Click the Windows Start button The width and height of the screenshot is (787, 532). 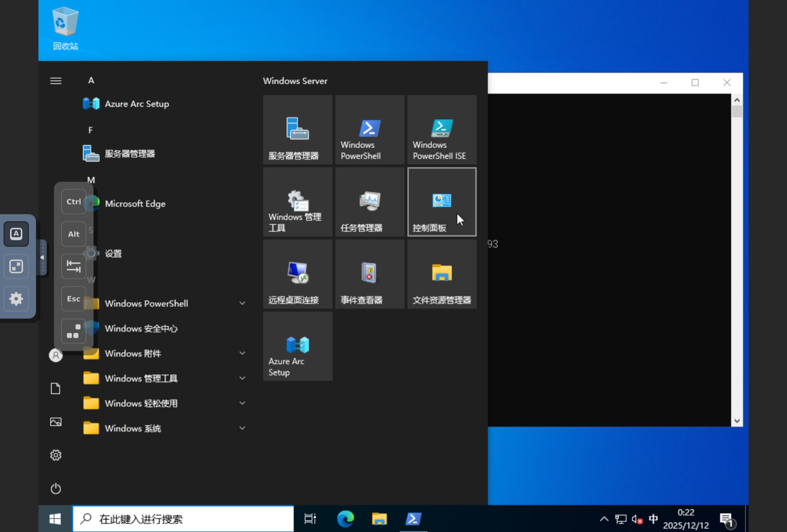[55, 519]
